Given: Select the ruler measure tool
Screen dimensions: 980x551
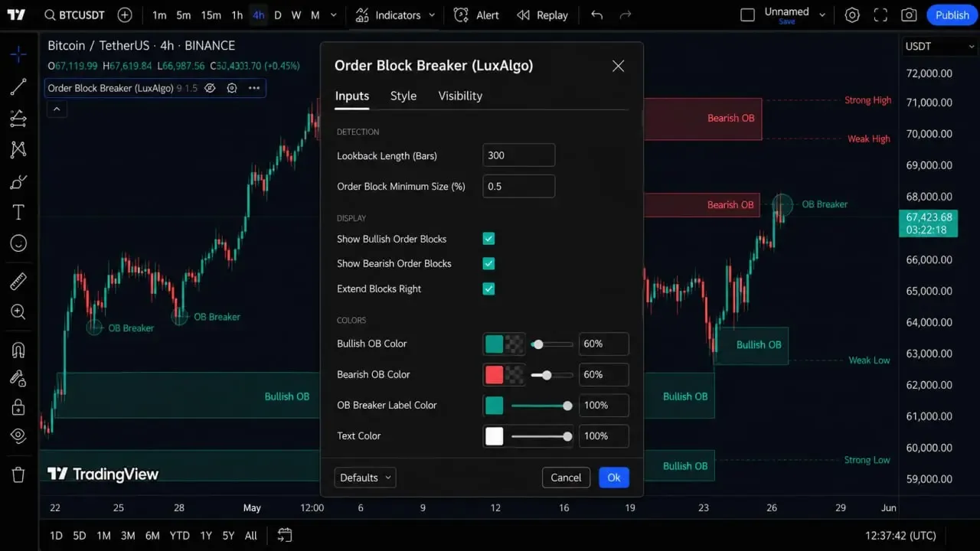Looking at the screenshot, I should point(18,282).
